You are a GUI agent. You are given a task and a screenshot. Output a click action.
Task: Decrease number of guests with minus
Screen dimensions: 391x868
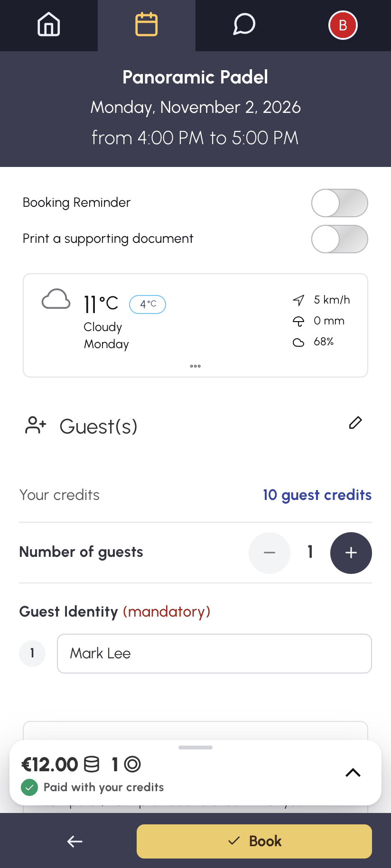click(270, 553)
